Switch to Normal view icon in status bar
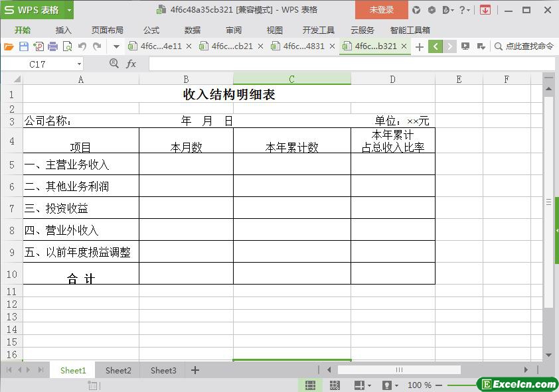 click(x=310, y=385)
